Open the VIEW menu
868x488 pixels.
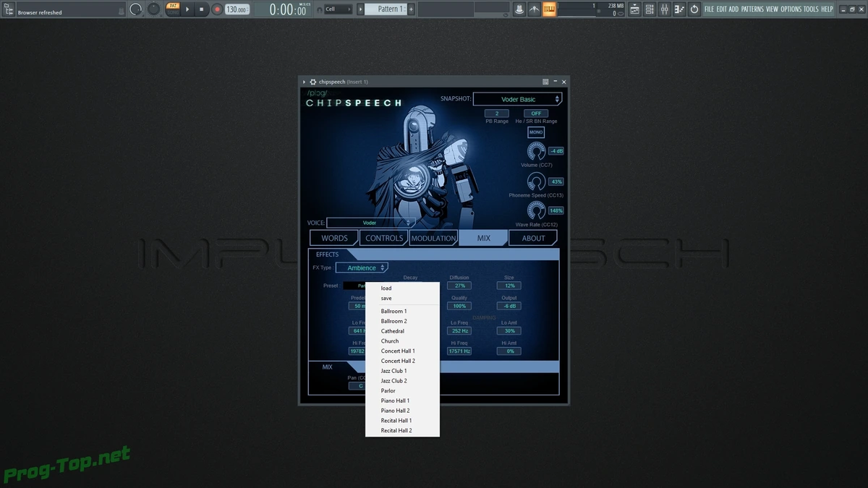point(772,9)
